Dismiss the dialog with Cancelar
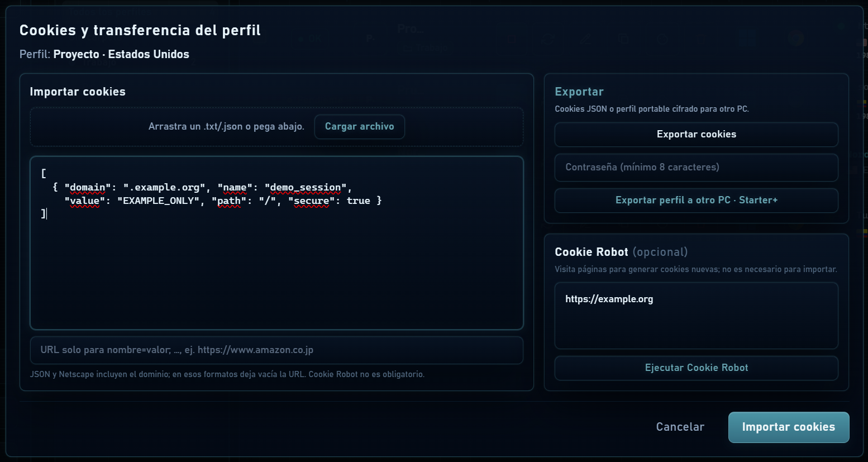This screenshot has height=462, width=868. click(x=680, y=427)
